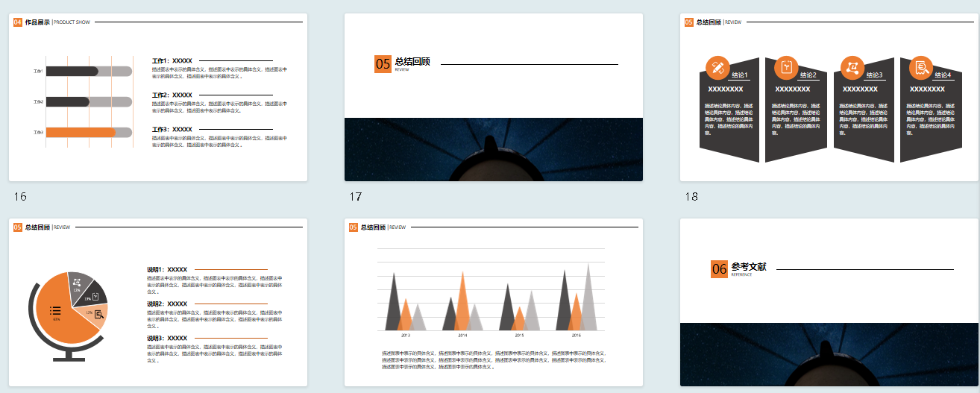Click the dark bar for 工作1
The height and width of the screenshot is (393, 980).
[x=72, y=72]
